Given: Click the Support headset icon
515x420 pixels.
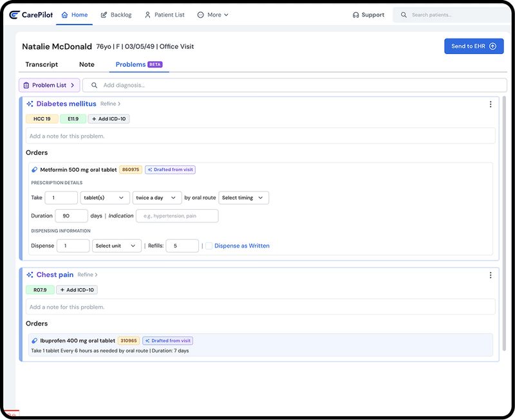Looking at the screenshot, I should pyautogui.click(x=356, y=14).
